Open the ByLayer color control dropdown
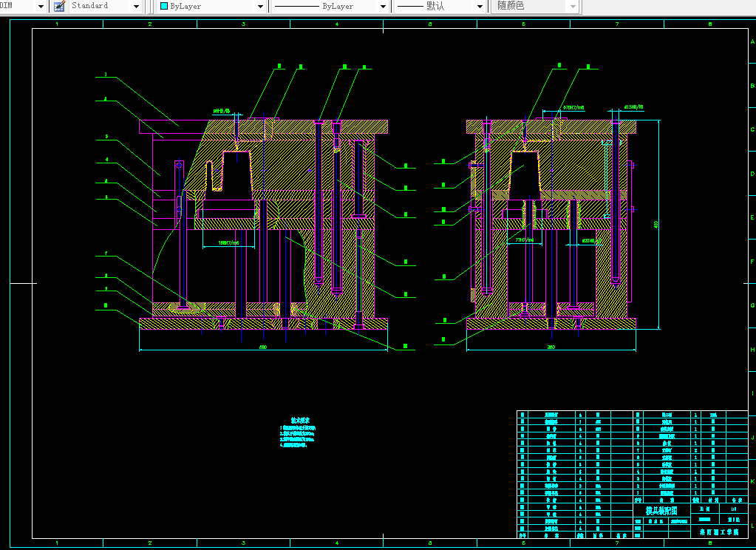756x550 pixels. 260,6
